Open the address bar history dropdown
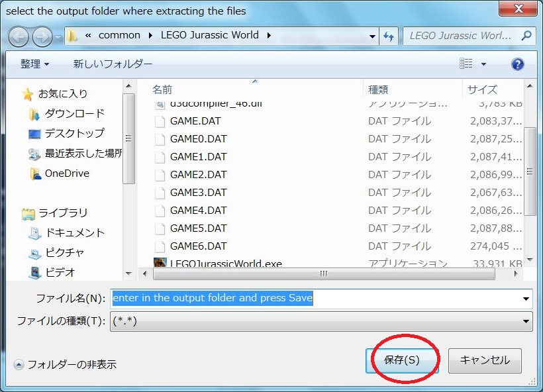 point(372,36)
